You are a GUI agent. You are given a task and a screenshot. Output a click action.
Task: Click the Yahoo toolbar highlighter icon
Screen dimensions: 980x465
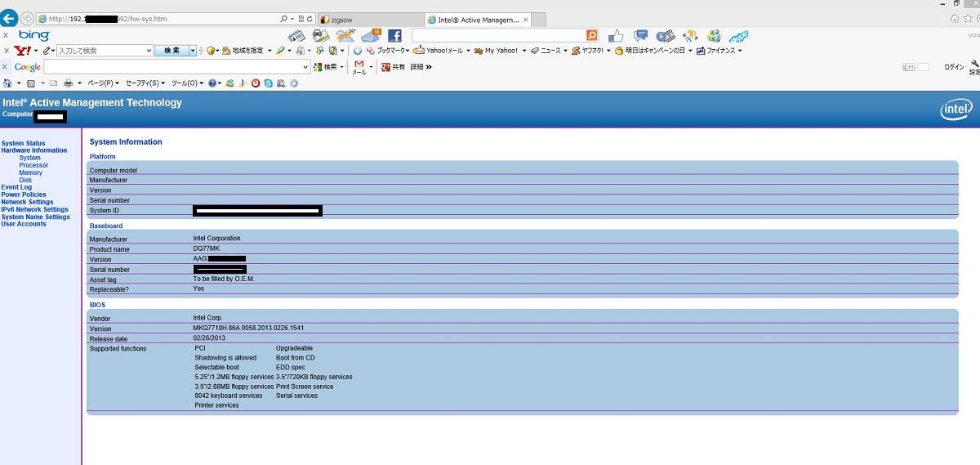pyautogui.click(x=280, y=51)
